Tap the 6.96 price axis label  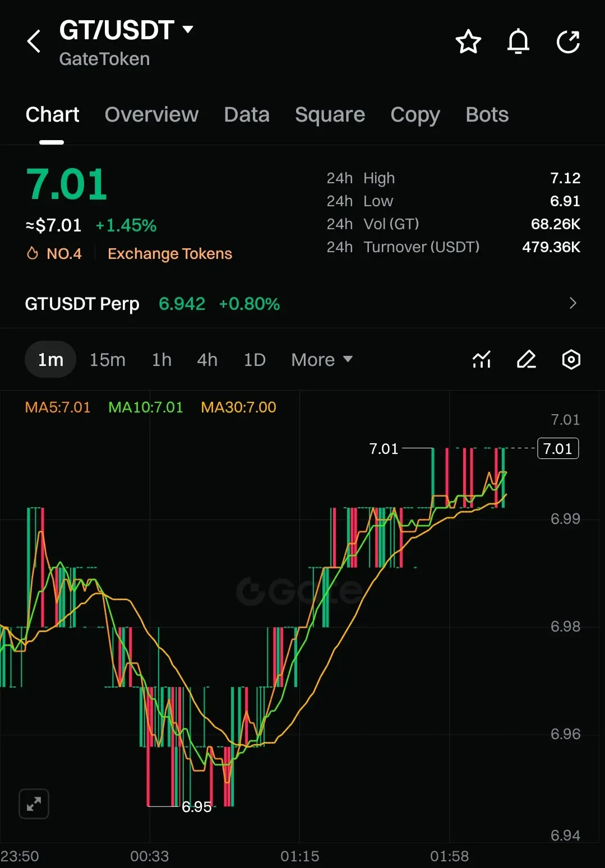coord(565,734)
